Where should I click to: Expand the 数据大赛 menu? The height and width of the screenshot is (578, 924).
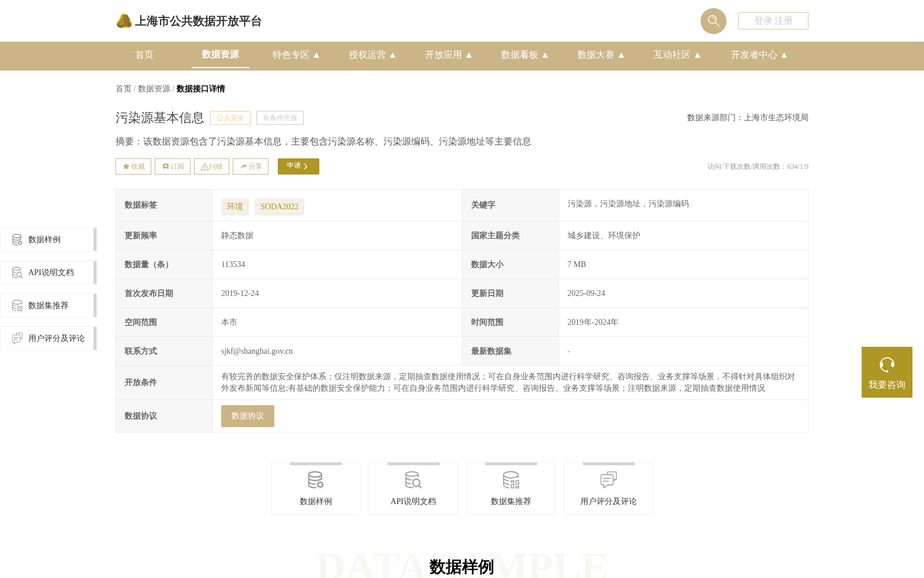[x=601, y=55]
